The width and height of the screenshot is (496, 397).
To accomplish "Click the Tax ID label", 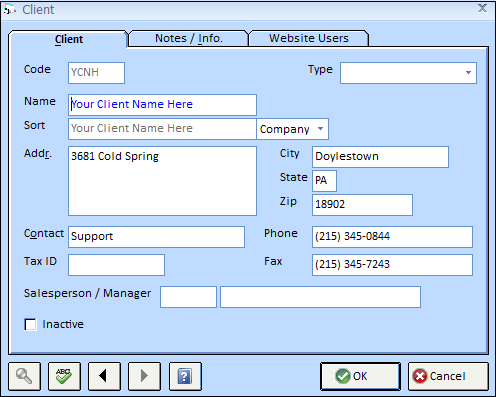I will point(40,261).
